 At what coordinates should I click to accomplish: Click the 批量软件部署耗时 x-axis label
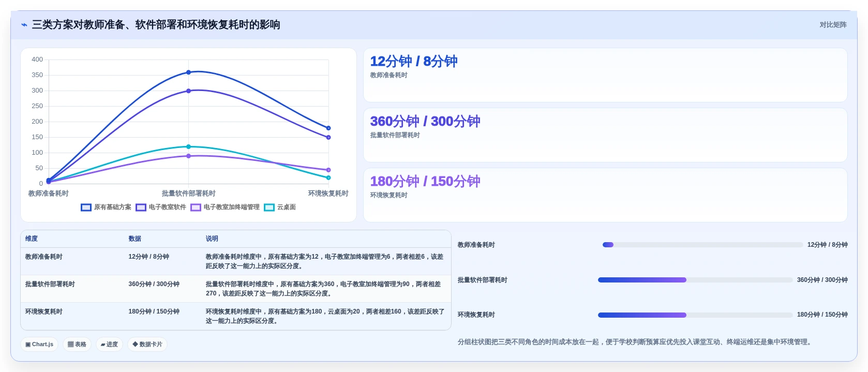click(x=188, y=194)
